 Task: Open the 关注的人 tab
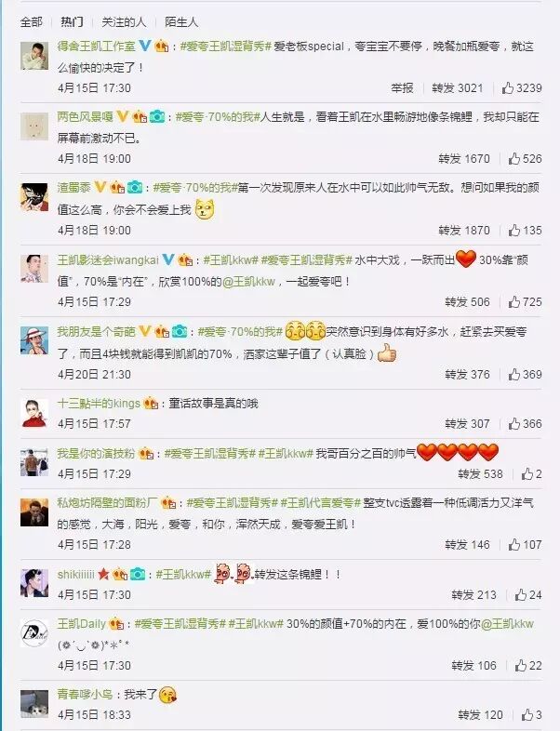click(124, 22)
